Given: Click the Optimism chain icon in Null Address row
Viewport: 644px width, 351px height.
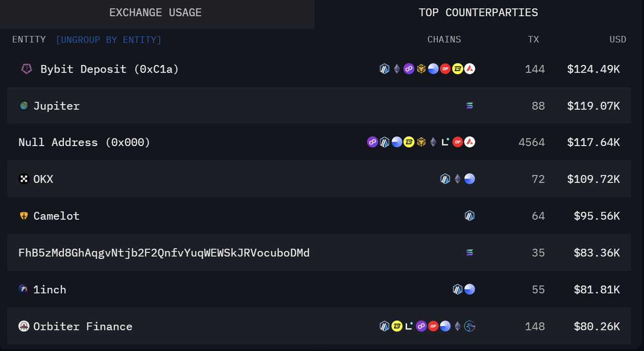Looking at the screenshot, I should 457,143.
